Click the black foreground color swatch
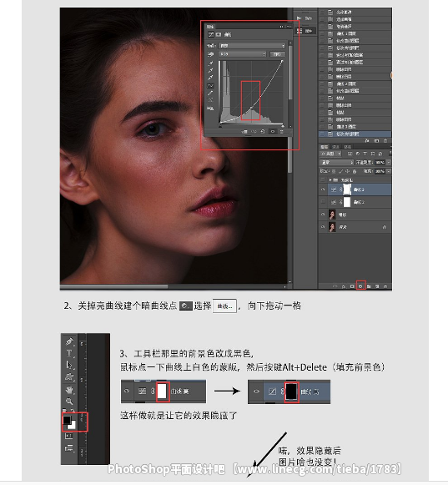Viewport: 448px width, 485px height. [x=67, y=420]
